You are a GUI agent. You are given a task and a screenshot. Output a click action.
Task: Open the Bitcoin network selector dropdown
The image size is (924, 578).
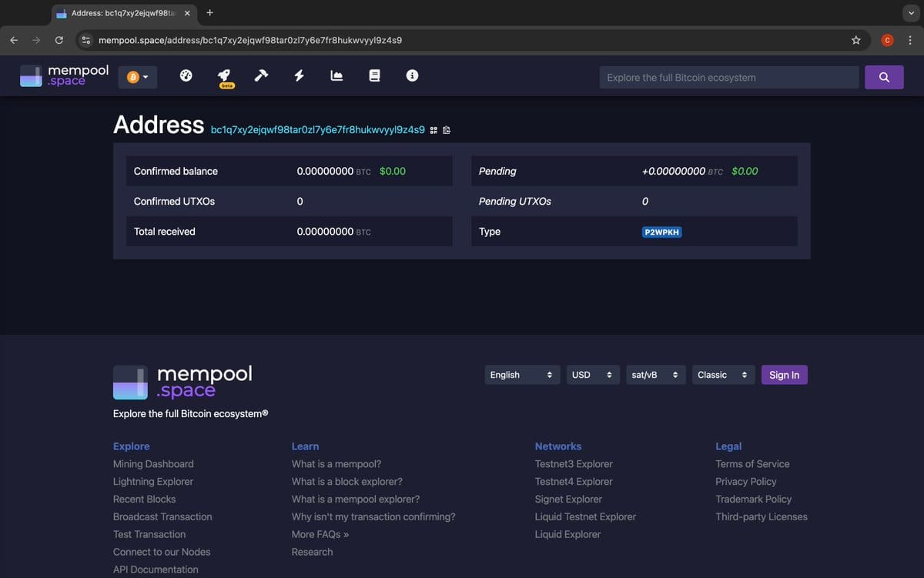pyautogui.click(x=137, y=77)
